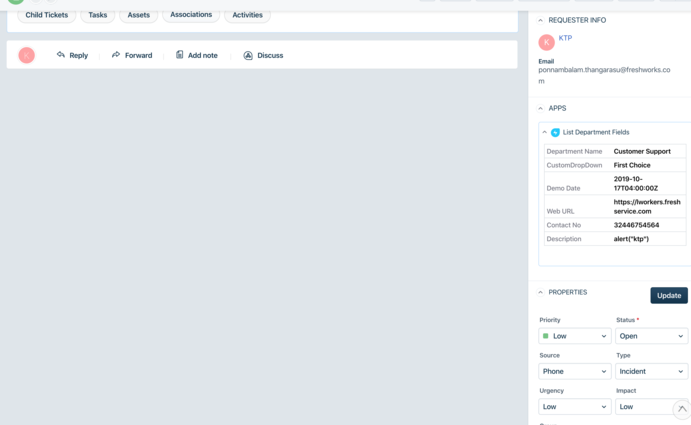This screenshot has width=691, height=425.
Task: Open the Urgency dropdown showing Low
Action: tap(575, 406)
